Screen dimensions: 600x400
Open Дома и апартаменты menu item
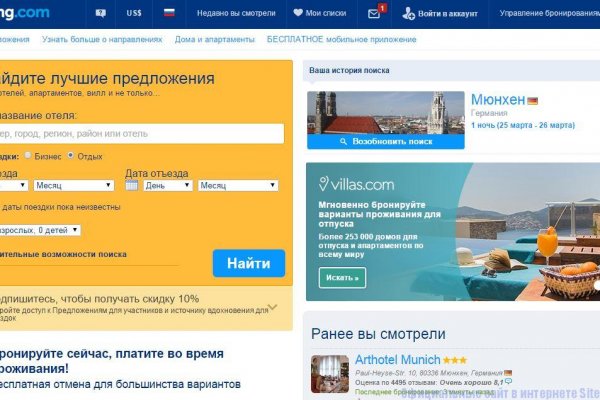pyautogui.click(x=215, y=39)
